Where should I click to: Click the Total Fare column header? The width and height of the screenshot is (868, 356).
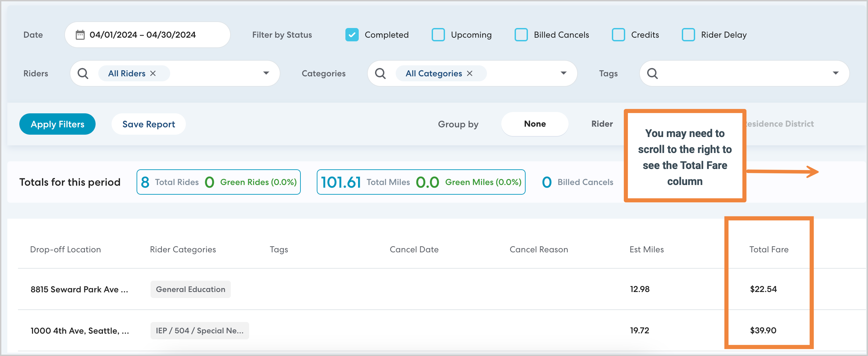769,249
